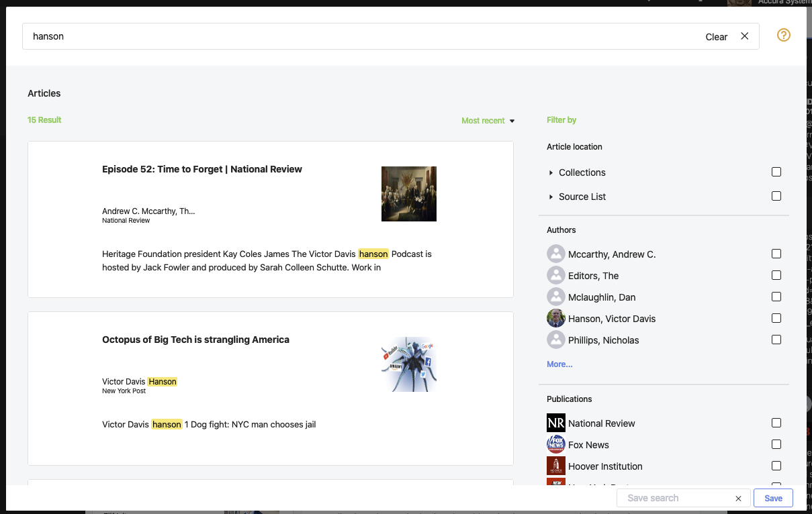Screen dimensions: 812x514
Task: Tick the Collections checkbox
Action: tap(776, 172)
